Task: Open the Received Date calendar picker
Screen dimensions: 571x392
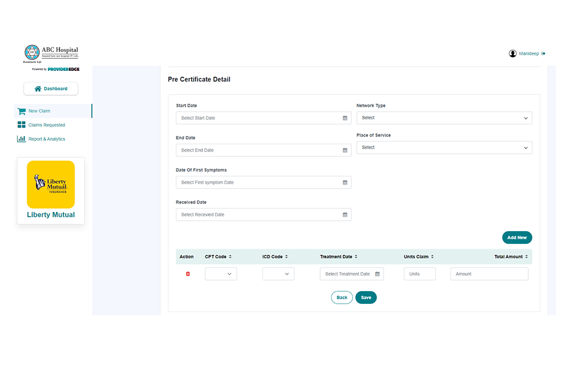Action: click(x=344, y=214)
